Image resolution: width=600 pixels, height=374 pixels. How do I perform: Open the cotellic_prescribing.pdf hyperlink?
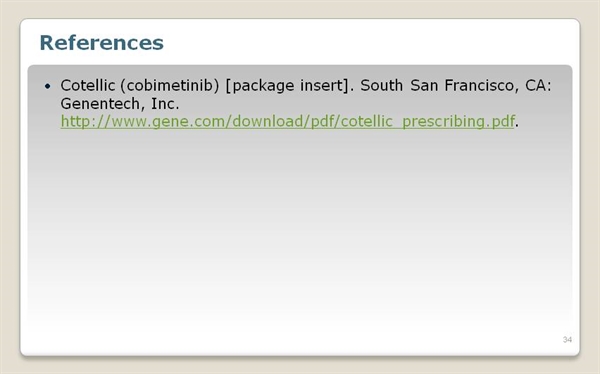tap(287, 121)
